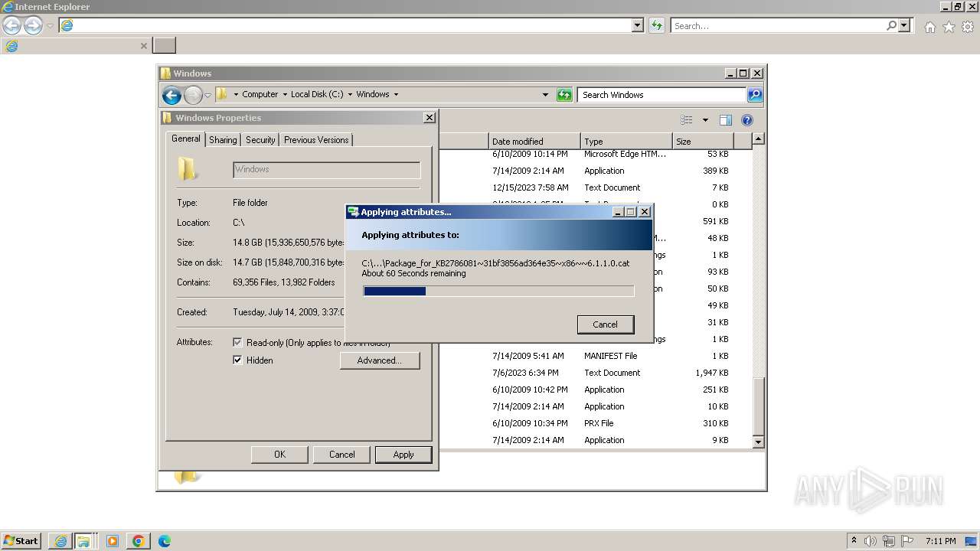
Task: Launch Microsoft Edge from taskbar
Action: [164, 541]
